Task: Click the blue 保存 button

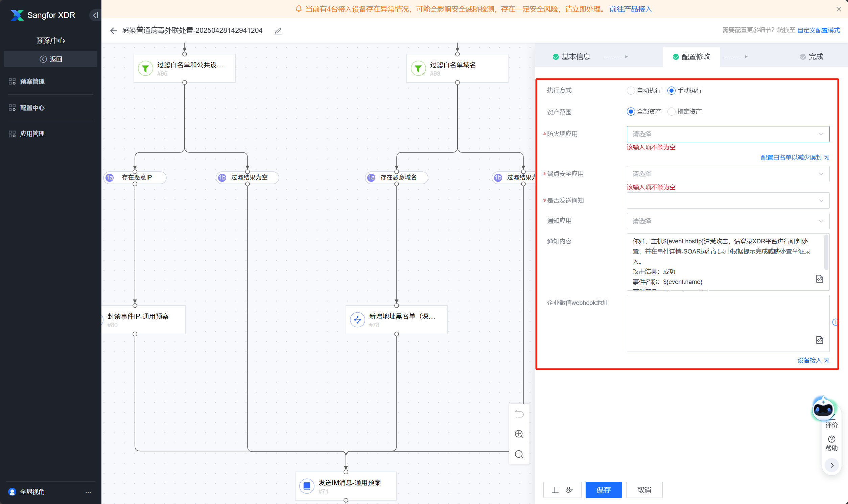Action: 603,490
